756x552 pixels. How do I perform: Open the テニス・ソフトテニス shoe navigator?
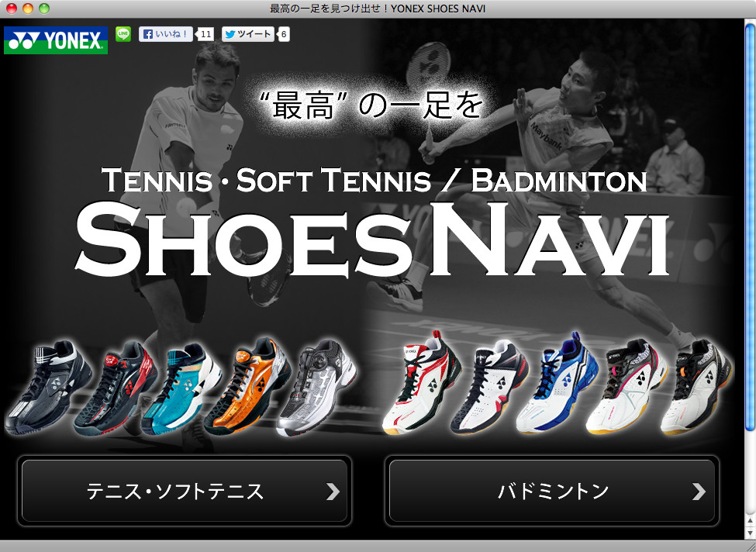click(185, 491)
